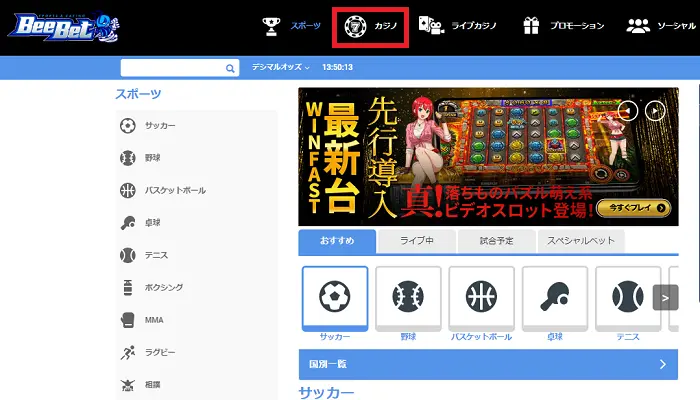Open テニス in the sidebar list
Image resolution: width=700 pixels, height=400 pixels.
click(x=156, y=255)
